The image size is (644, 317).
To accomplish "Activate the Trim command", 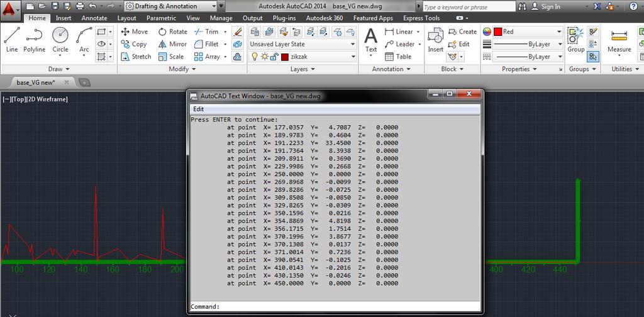I will click(x=206, y=31).
